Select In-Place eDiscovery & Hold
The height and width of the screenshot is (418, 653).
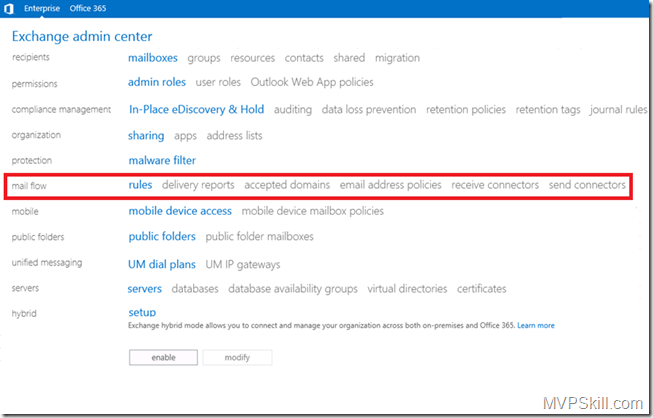point(196,109)
